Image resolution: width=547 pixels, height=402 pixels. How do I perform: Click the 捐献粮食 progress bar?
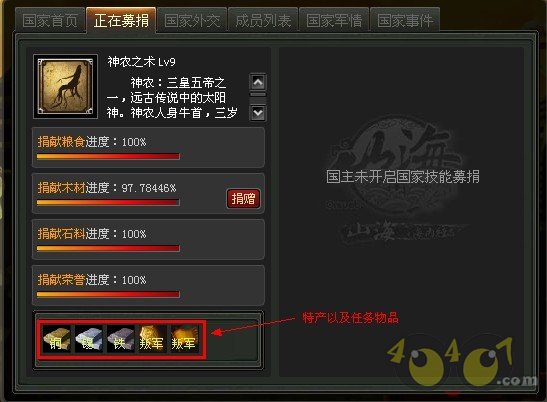108,156
